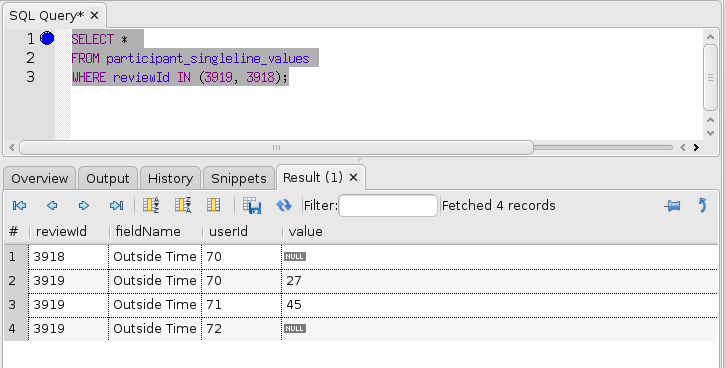Switch to the Snippets tab
The width and height of the screenshot is (726, 368).
click(x=239, y=178)
